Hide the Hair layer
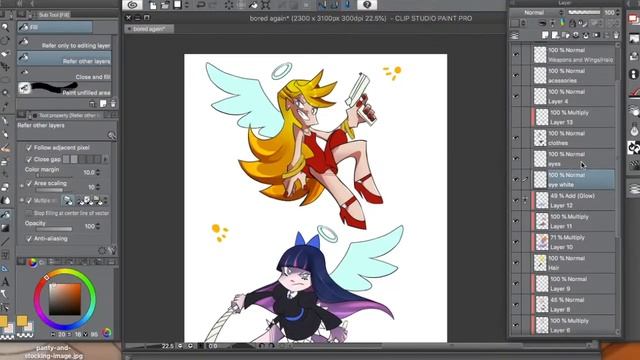The height and width of the screenshot is (360, 640). (516, 263)
